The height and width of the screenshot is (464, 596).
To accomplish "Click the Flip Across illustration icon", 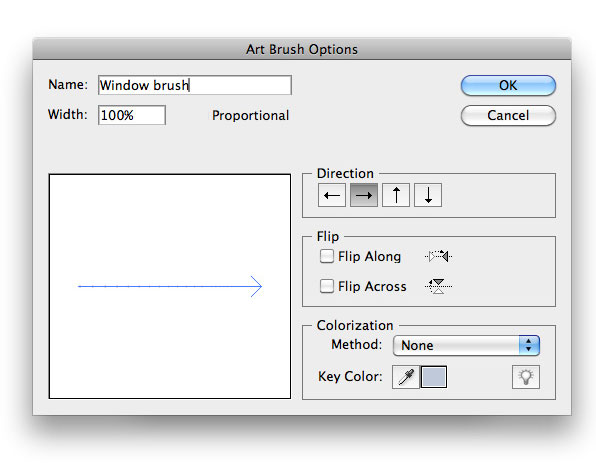I will point(438,286).
